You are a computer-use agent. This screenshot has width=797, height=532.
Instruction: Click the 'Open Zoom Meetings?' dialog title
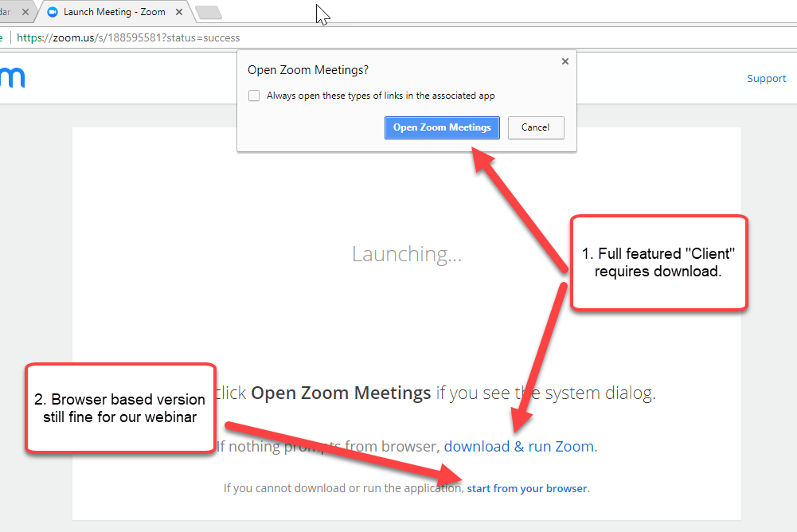(x=308, y=70)
